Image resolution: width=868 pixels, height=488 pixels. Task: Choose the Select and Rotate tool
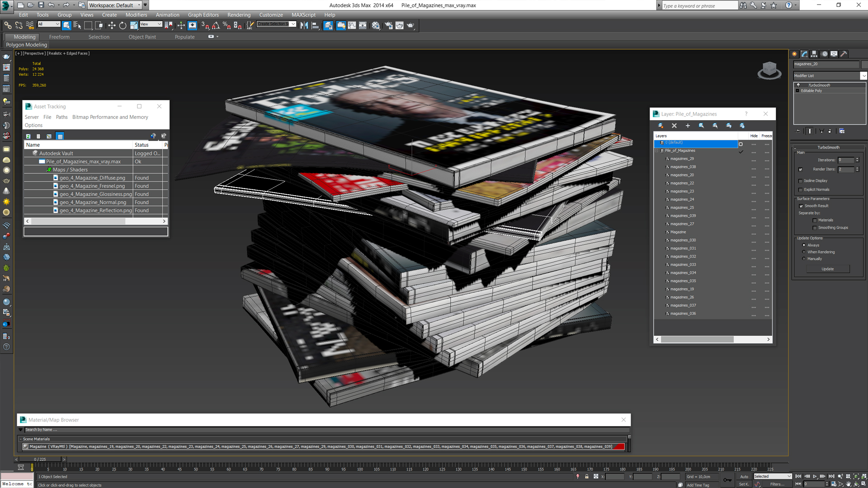click(123, 25)
